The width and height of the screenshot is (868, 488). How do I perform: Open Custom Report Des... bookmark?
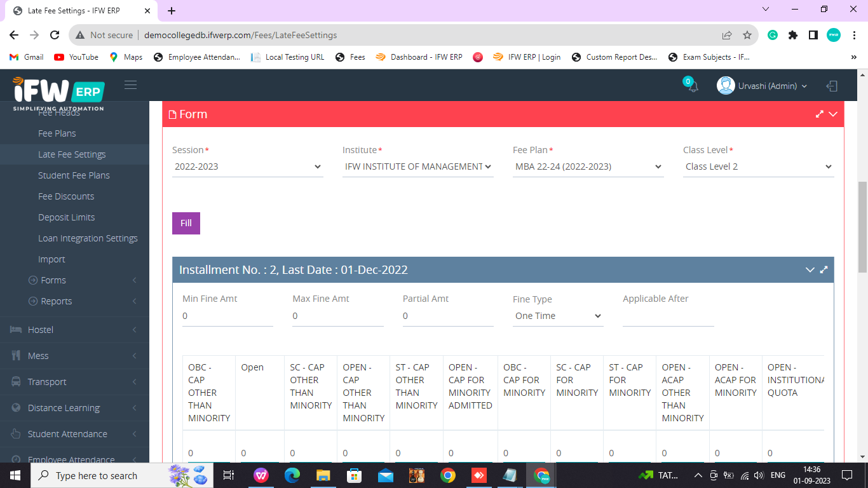[614, 57]
